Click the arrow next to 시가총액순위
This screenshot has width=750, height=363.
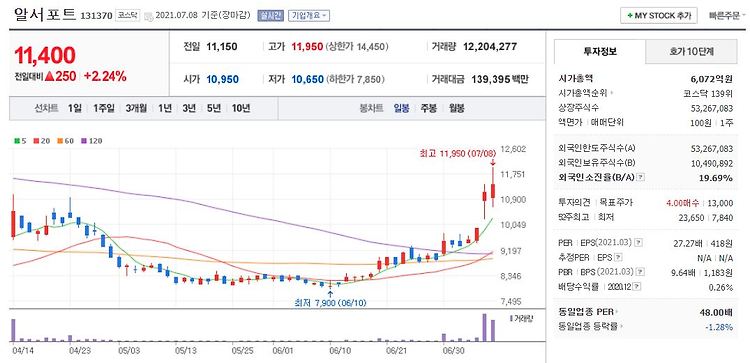612,94
